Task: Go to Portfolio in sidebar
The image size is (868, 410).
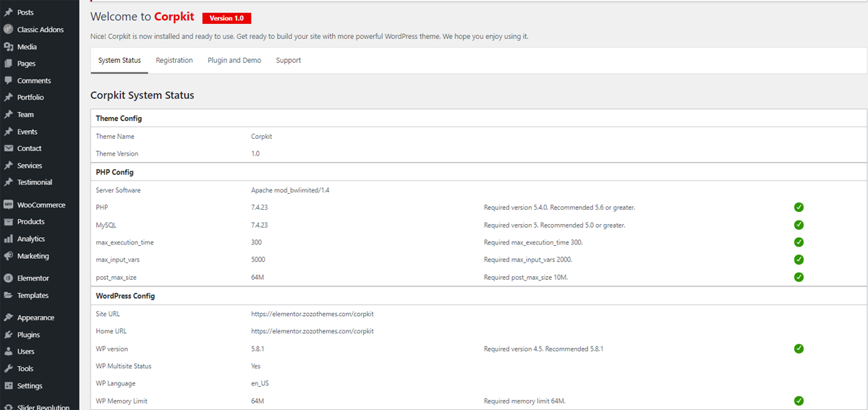Action: [x=30, y=97]
